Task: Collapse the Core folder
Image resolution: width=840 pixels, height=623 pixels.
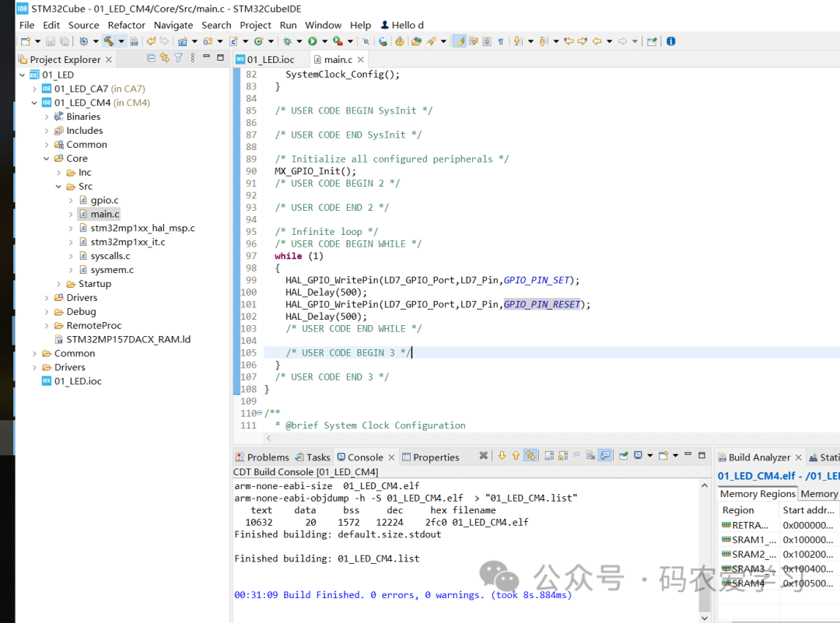Action: tap(47, 159)
